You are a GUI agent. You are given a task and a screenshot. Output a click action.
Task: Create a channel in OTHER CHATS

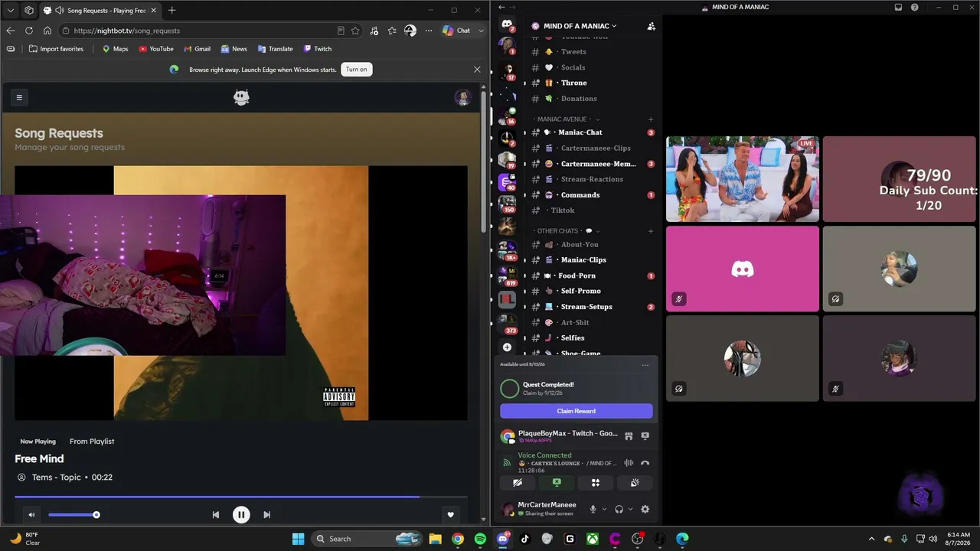[x=651, y=231]
